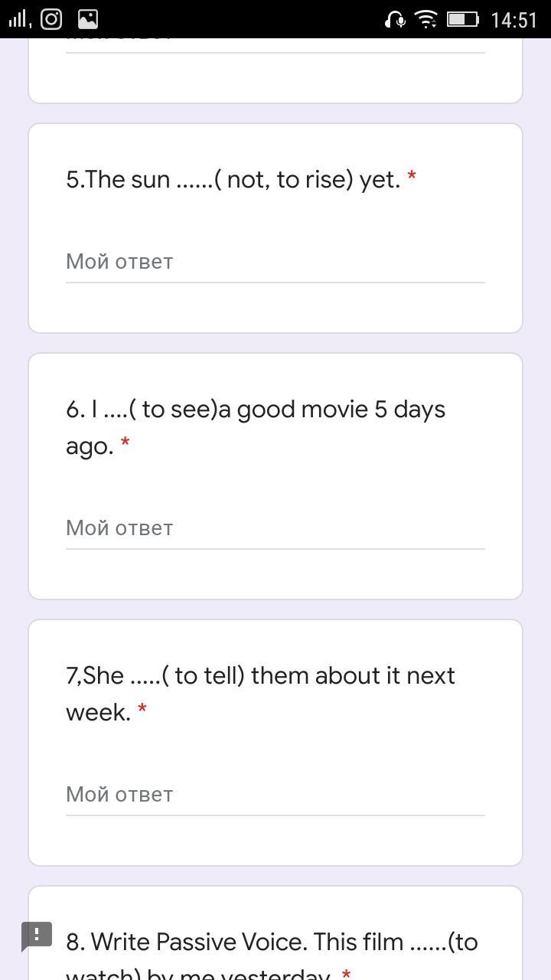
Task: Click the report problem feedback icon
Action: click(37, 936)
